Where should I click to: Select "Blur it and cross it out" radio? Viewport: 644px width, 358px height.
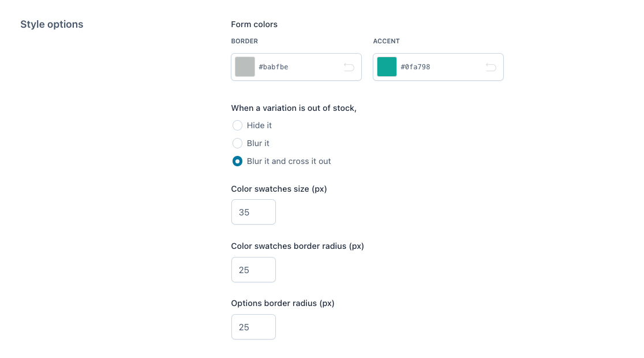pos(237,161)
